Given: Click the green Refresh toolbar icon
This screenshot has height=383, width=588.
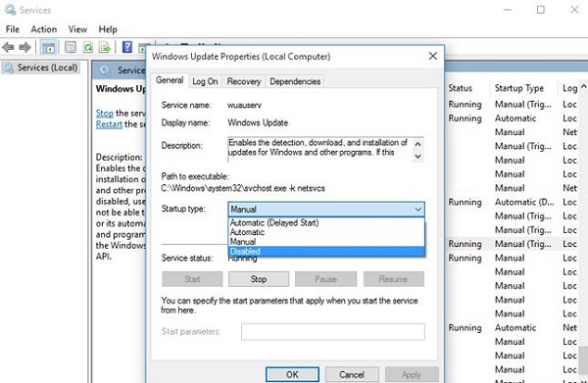Looking at the screenshot, I should click(x=88, y=47).
